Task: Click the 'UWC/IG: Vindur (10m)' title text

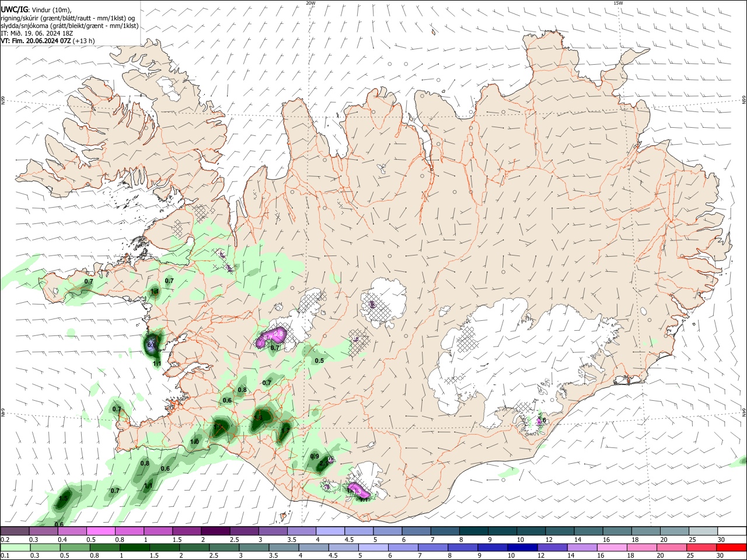Action: (36, 10)
